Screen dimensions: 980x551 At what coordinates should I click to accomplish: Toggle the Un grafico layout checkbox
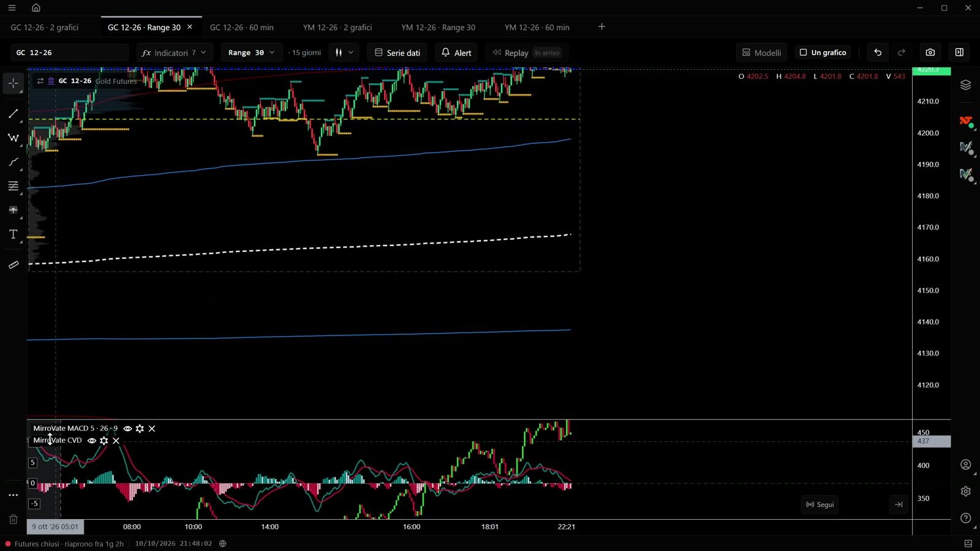click(x=823, y=53)
